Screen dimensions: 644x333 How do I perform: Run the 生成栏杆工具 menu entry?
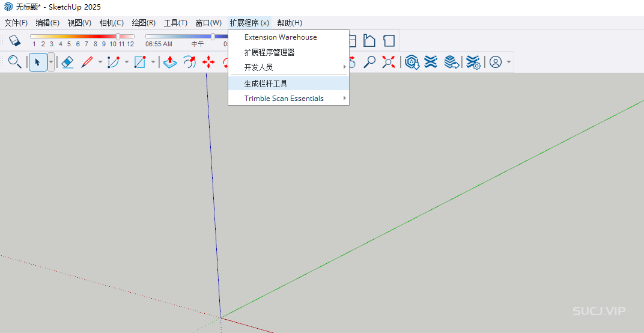point(289,84)
